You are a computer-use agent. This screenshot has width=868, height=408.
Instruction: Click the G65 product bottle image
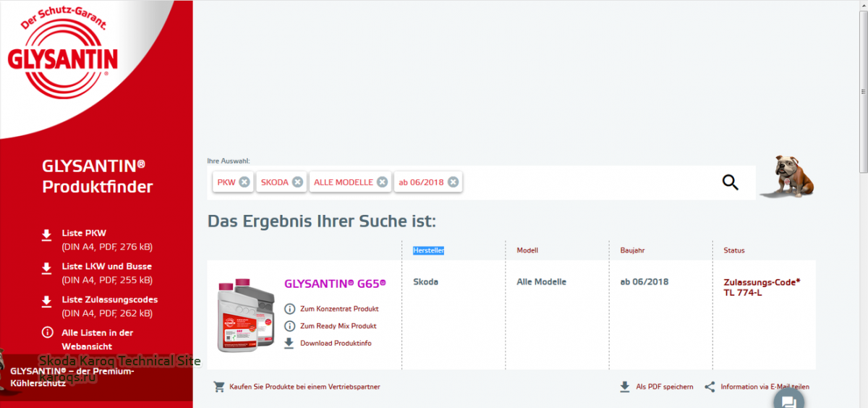[246, 315]
